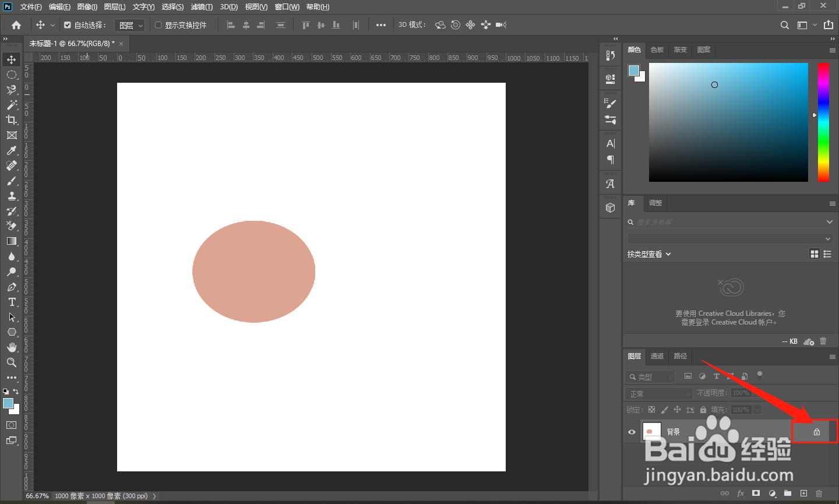This screenshot has width=839, height=504.
Task: Toggle the layer filter on/off switch
Action: 760,376
